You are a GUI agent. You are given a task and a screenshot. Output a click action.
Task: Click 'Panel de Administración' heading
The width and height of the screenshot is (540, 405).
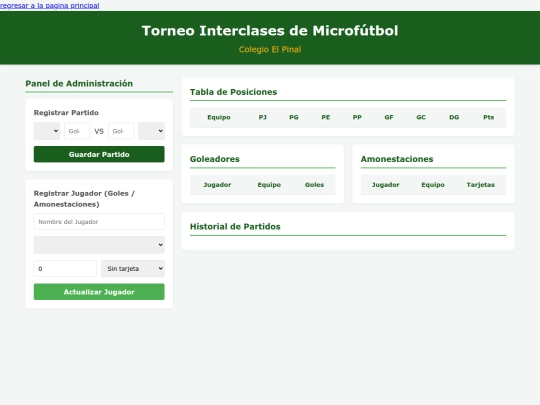pyautogui.click(x=79, y=84)
